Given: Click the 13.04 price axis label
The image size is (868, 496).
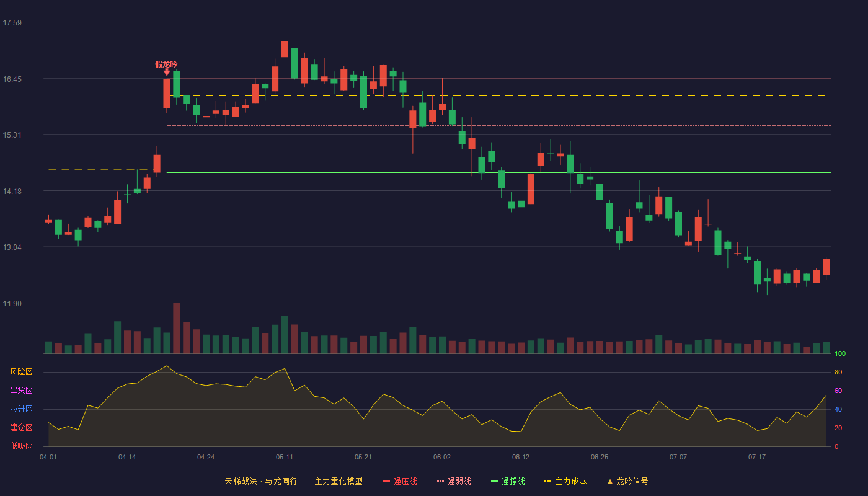Looking at the screenshot, I should [12, 247].
